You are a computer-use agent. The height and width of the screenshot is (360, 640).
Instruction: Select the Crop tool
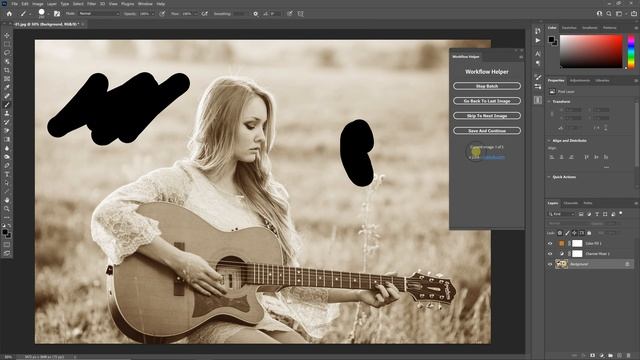click(7, 70)
